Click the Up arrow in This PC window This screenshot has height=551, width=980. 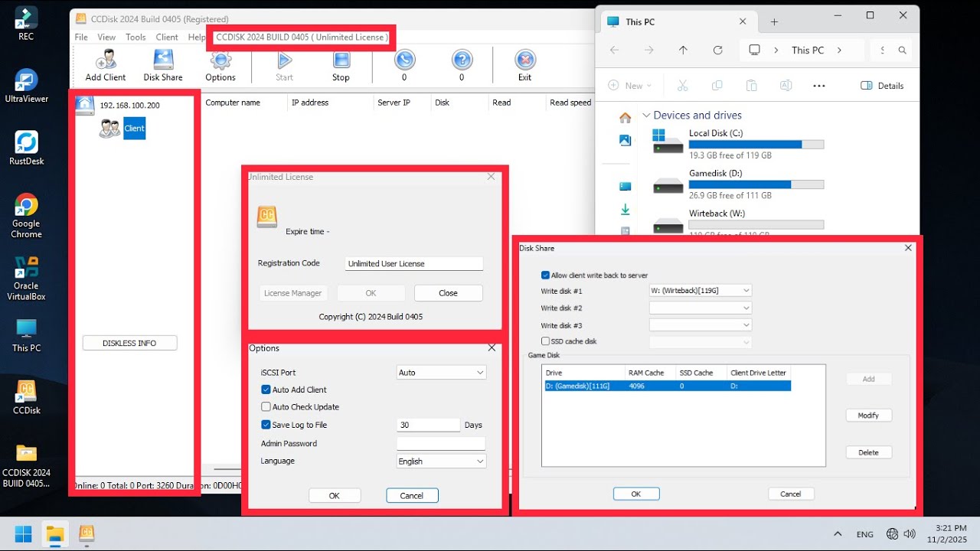[x=683, y=50]
